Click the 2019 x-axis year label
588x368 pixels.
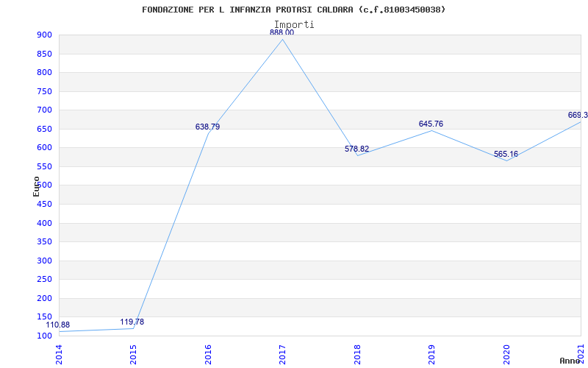[x=431, y=355]
